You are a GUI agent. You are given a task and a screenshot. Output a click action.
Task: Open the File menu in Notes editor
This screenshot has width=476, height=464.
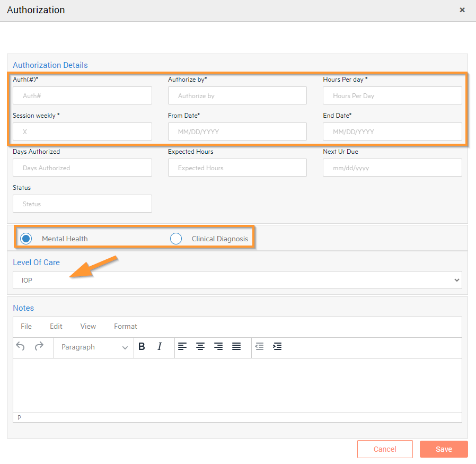tap(26, 326)
